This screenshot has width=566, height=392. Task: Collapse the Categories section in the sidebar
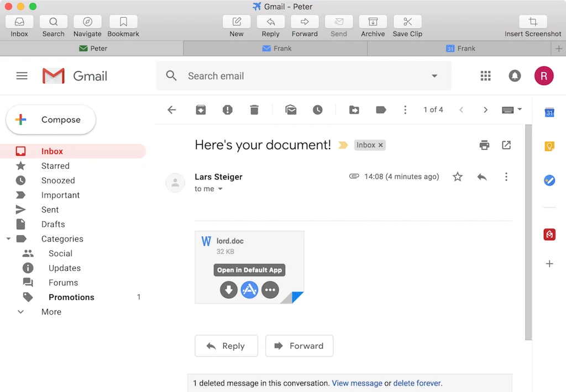point(8,239)
